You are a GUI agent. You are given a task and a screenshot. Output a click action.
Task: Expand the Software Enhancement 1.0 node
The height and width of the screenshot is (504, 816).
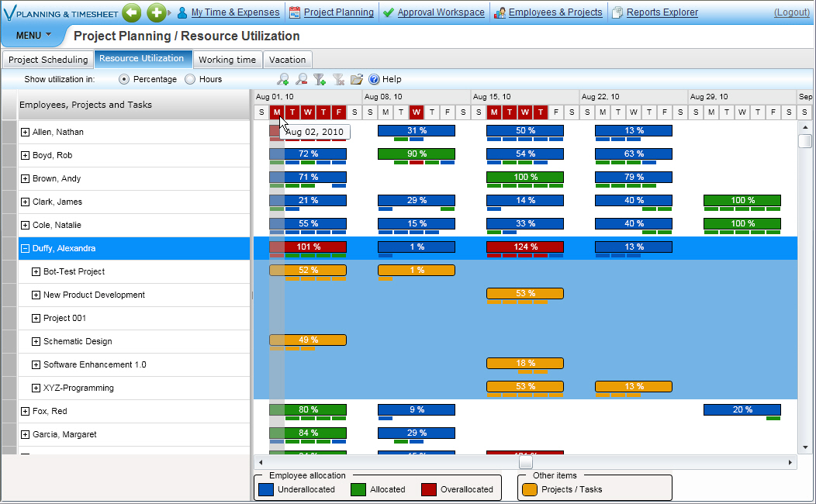click(36, 364)
